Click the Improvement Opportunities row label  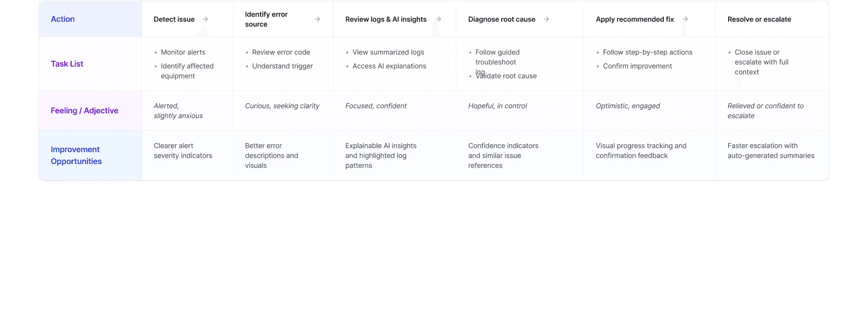tap(76, 155)
